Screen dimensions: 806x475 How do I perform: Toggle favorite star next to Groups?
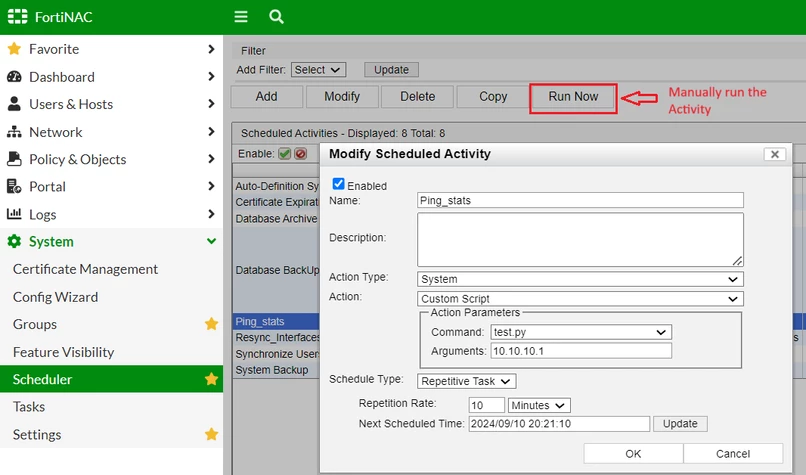tap(211, 324)
